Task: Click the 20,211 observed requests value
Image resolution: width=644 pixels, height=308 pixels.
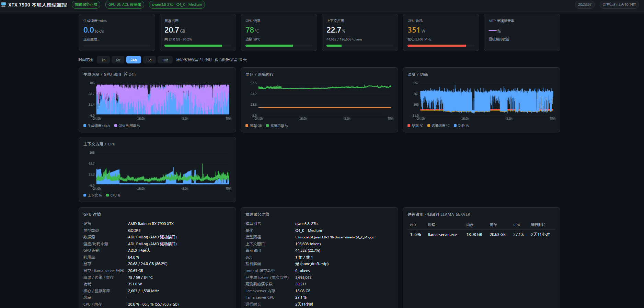Action: pos(301,284)
